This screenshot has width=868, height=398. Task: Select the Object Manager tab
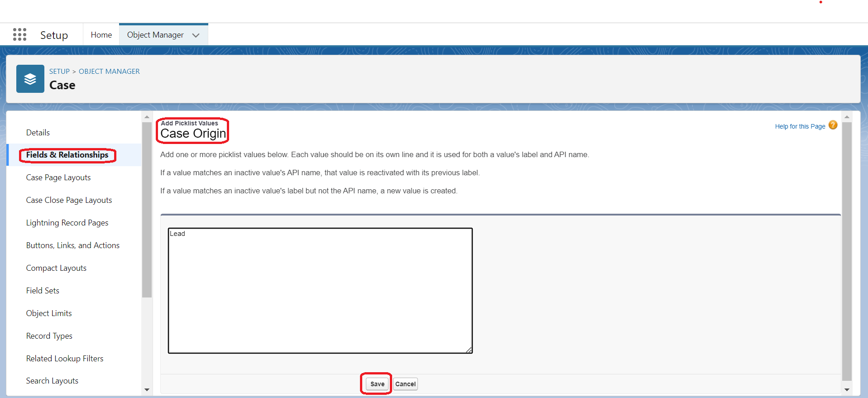[155, 35]
